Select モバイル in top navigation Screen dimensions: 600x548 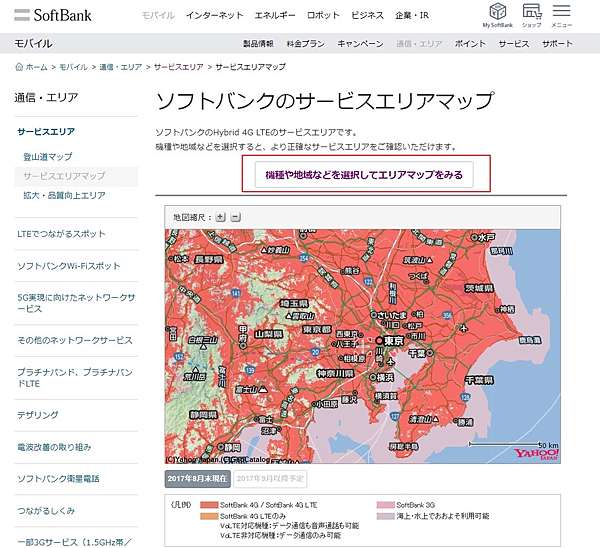(158, 15)
